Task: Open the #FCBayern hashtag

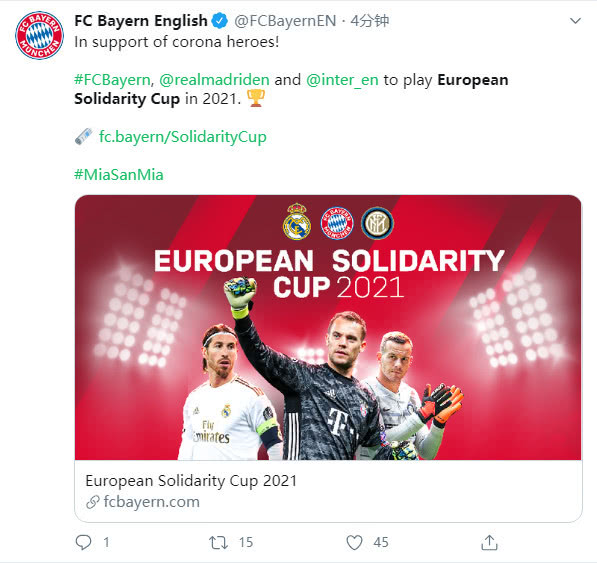Action: pyautogui.click(x=112, y=80)
